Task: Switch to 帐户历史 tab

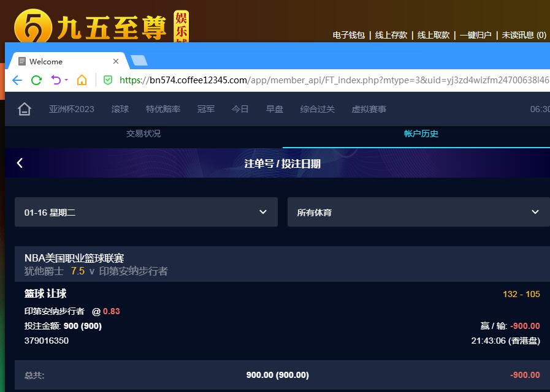Action: click(x=421, y=134)
